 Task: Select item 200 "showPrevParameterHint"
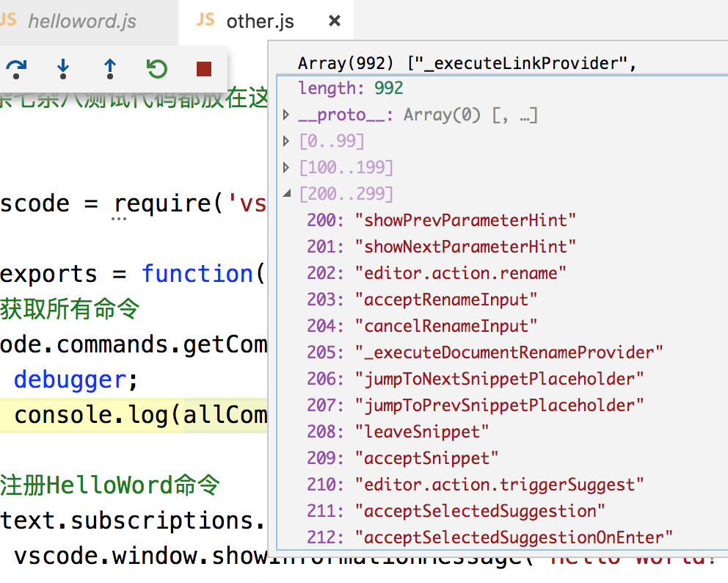[441, 220]
